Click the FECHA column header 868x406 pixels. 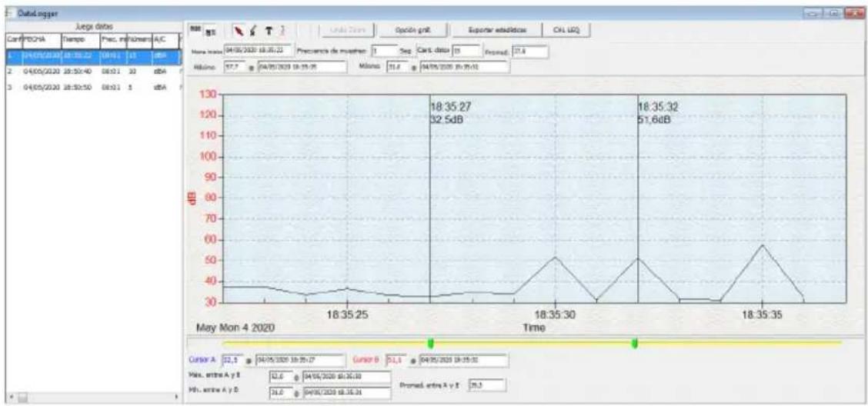pyautogui.click(x=41, y=41)
